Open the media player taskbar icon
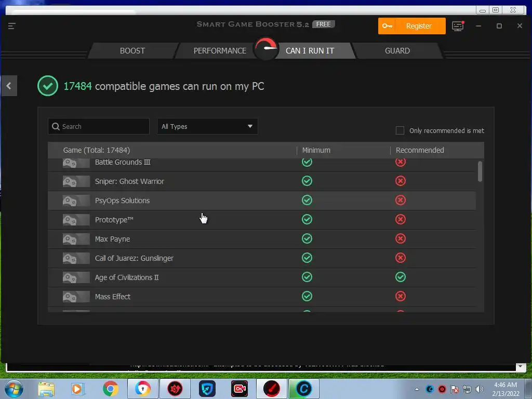 [77, 389]
